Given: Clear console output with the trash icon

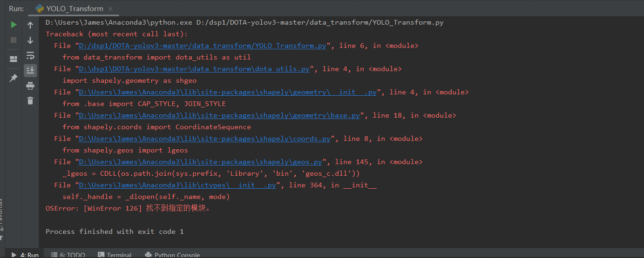Looking at the screenshot, I should point(30,100).
